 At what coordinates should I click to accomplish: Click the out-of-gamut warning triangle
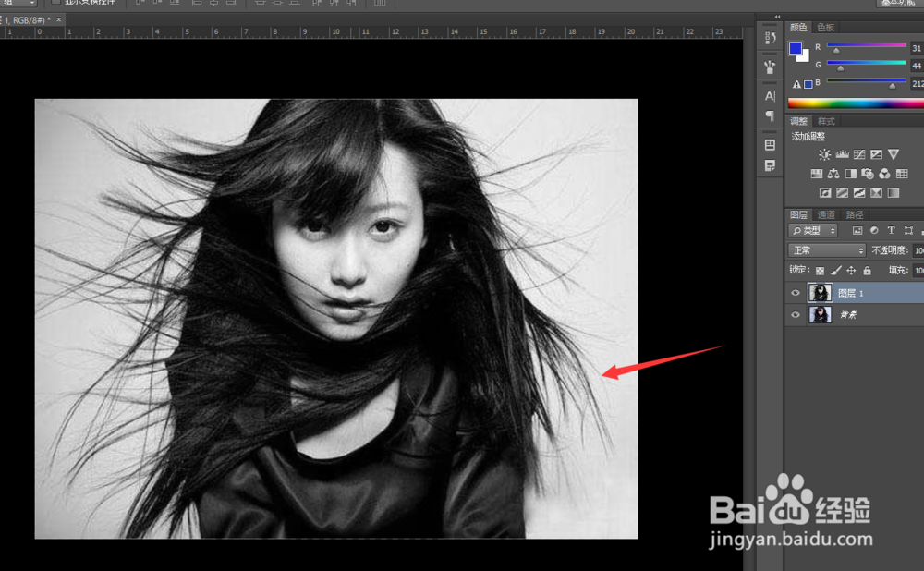coord(796,84)
